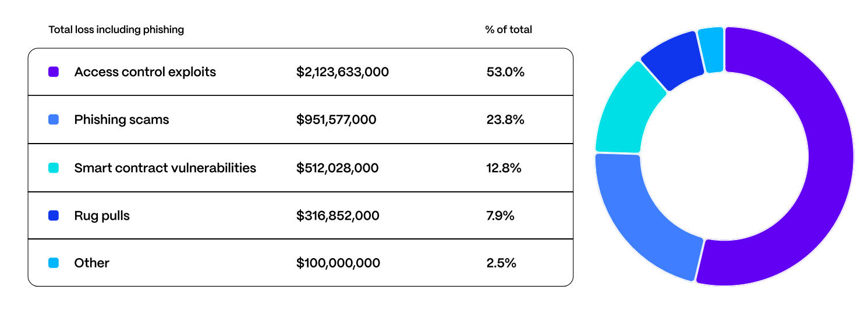Click the Total loss including phishing header
The width and height of the screenshot is (868, 318).
tap(116, 30)
